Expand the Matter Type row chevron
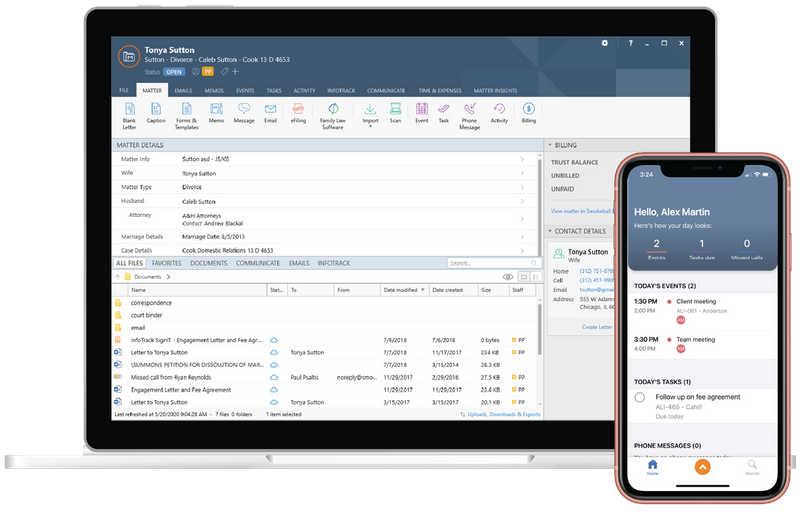This screenshot has width=800, height=514. tap(522, 187)
